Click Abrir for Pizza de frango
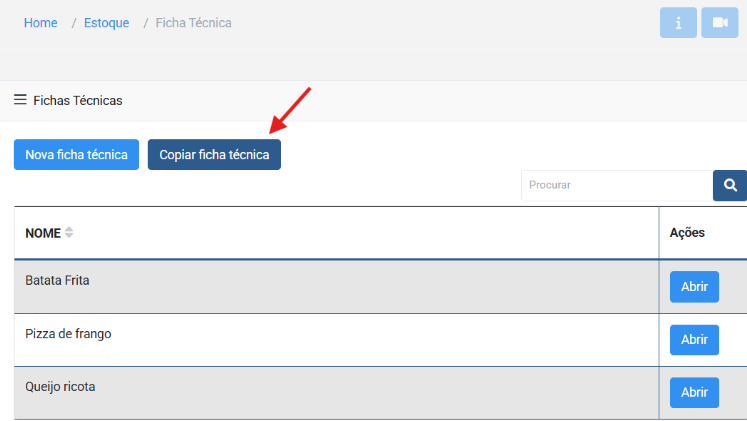 click(x=694, y=339)
